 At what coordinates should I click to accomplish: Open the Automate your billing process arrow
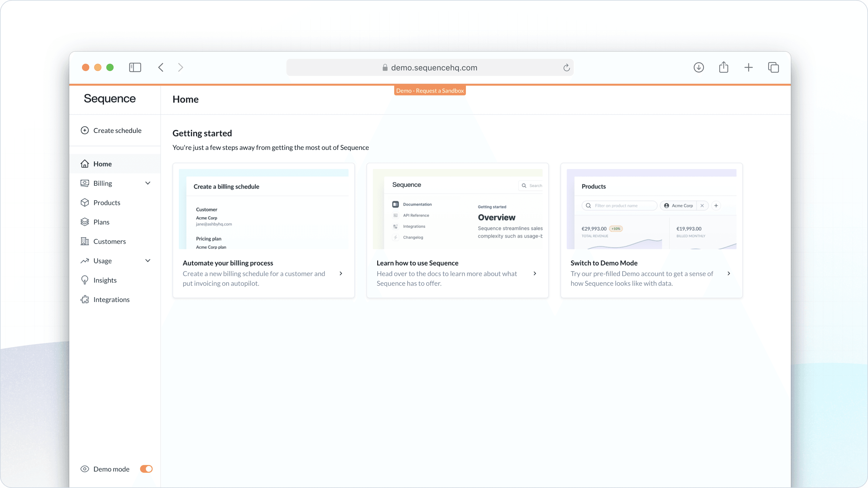(341, 273)
